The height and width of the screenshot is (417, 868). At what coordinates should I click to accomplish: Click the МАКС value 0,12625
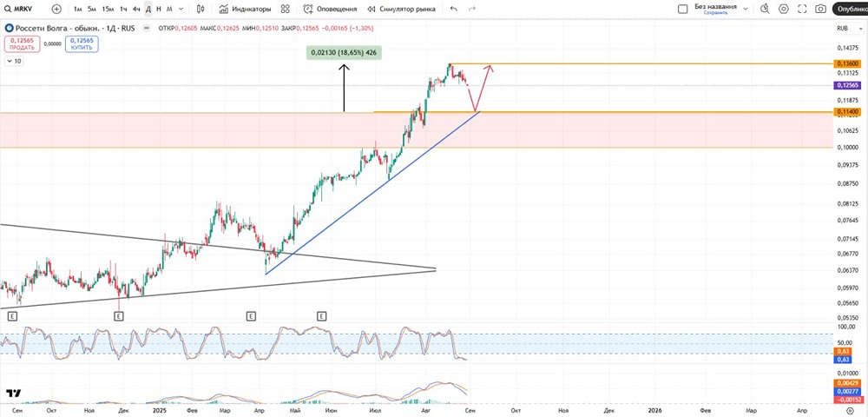pos(227,28)
